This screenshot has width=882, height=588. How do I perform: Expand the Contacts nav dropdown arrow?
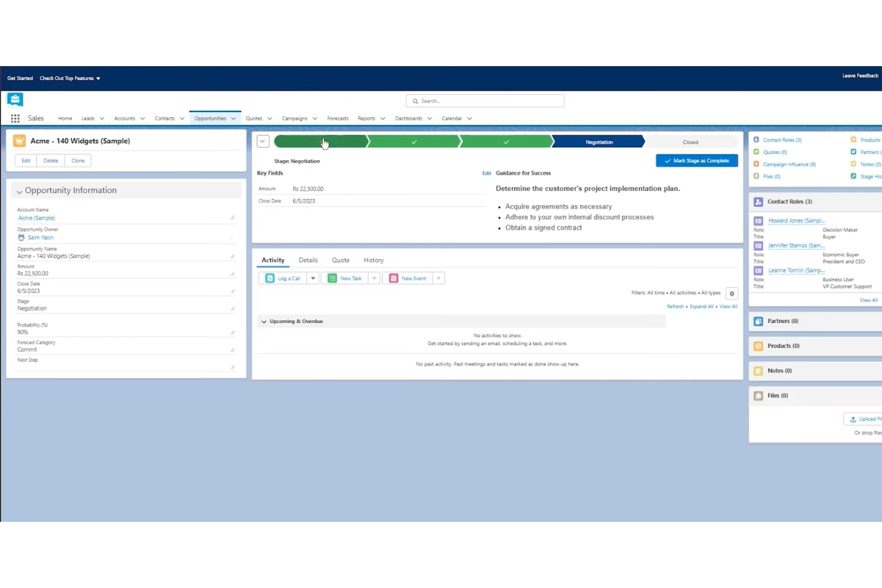(182, 119)
